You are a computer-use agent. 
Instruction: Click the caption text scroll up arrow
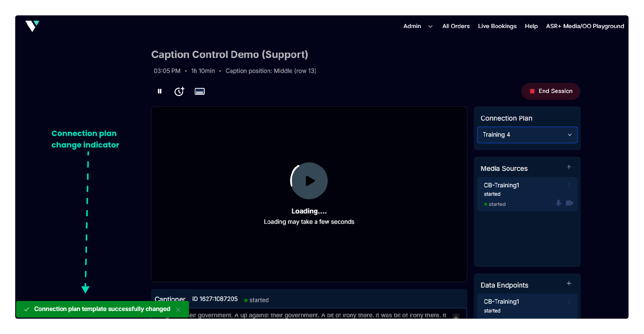456,317
